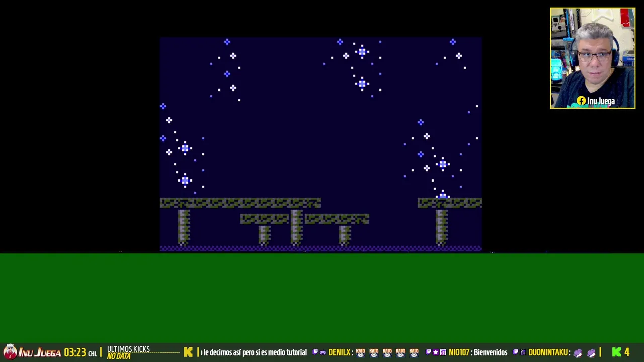Image resolution: width=644 pixels, height=362 pixels.
Task: Click the streamer webcam thumbnail
Action: coord(593,58)
